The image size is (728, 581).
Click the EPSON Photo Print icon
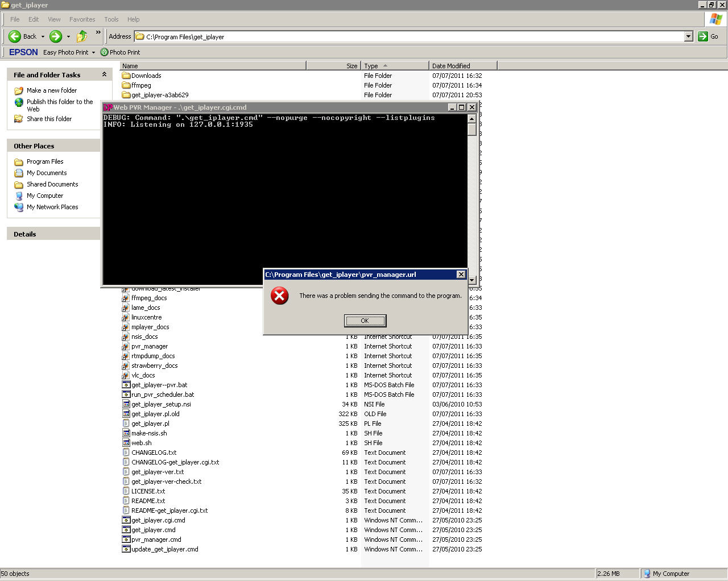tap(104, 52)
